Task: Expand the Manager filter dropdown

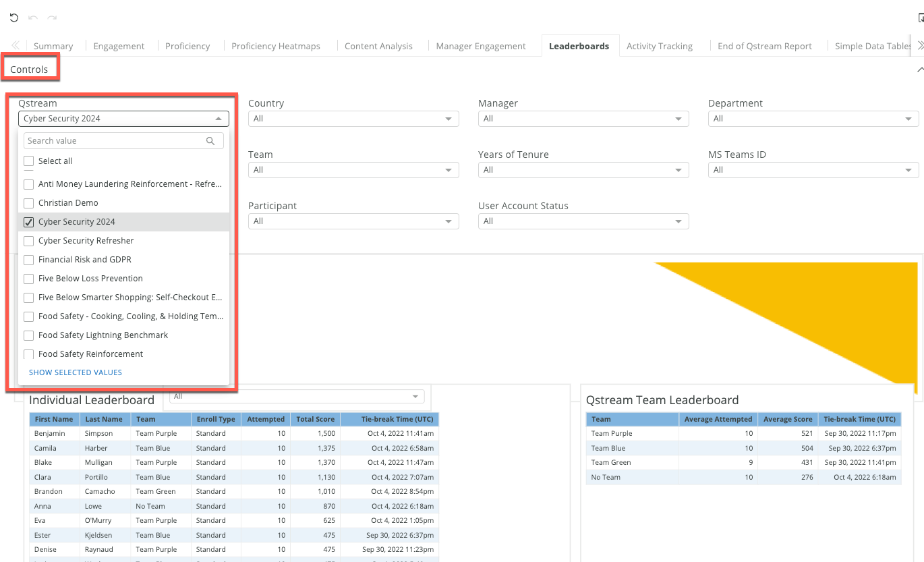Action: point(678,118)
